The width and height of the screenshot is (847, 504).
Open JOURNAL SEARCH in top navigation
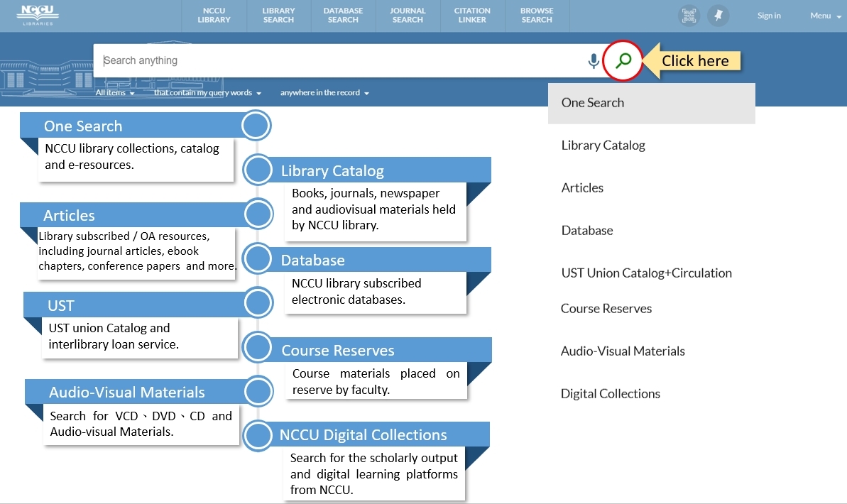(x=408, y=15)
